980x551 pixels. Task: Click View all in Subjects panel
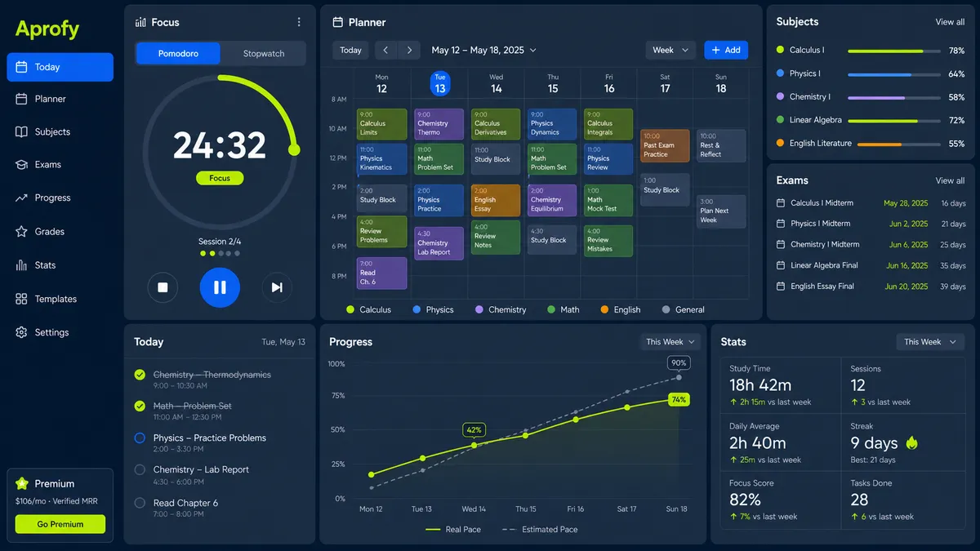click(950, 22)
